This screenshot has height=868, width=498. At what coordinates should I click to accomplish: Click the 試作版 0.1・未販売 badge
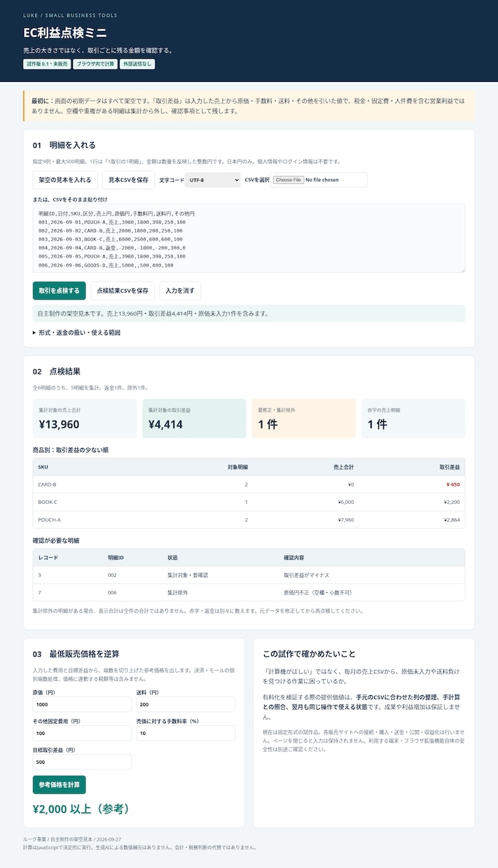click(46, 64)
